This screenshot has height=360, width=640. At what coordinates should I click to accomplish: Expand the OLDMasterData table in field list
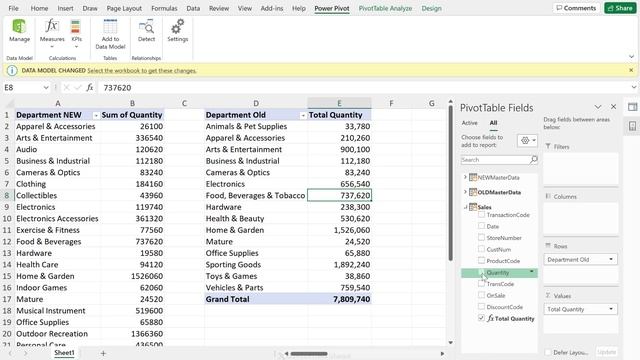click(x=465, y=192)
